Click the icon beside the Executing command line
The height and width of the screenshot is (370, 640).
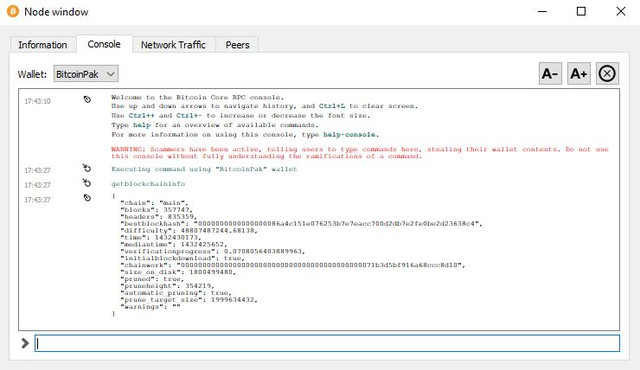point(87,168)
